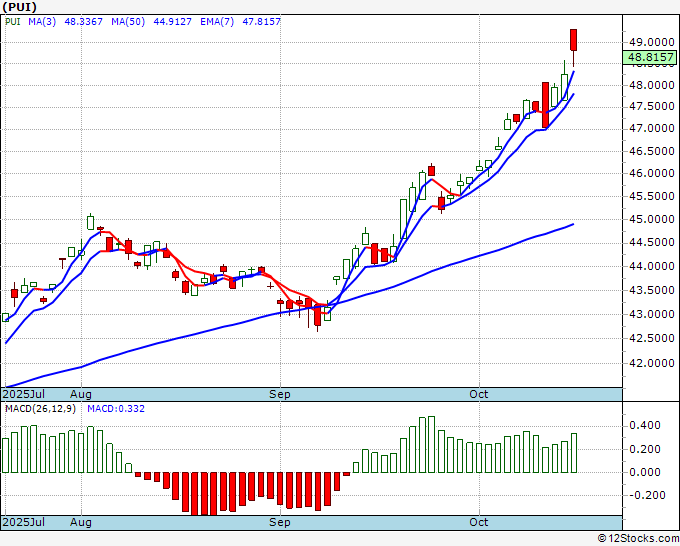Click the 48.0000 price axis label
The image size is (680, 546).
click(x=652, y=85)
